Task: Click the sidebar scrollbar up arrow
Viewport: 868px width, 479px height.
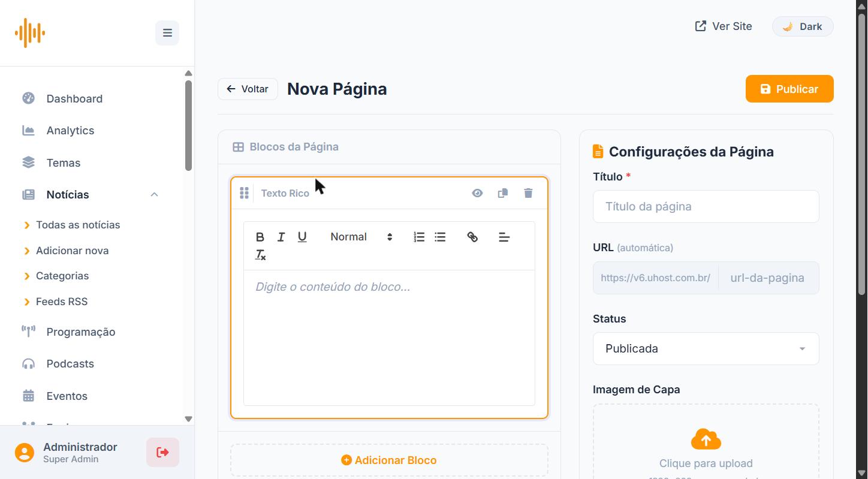Action: 188,73
